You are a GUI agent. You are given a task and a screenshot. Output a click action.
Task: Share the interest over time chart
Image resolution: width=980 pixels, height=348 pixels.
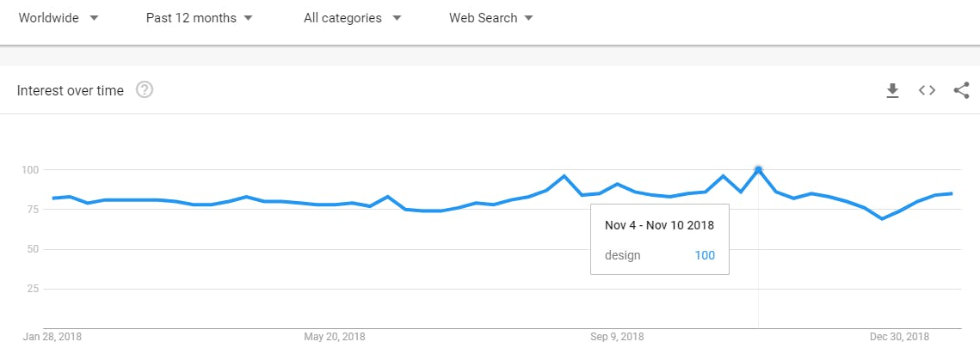[961, 90]
